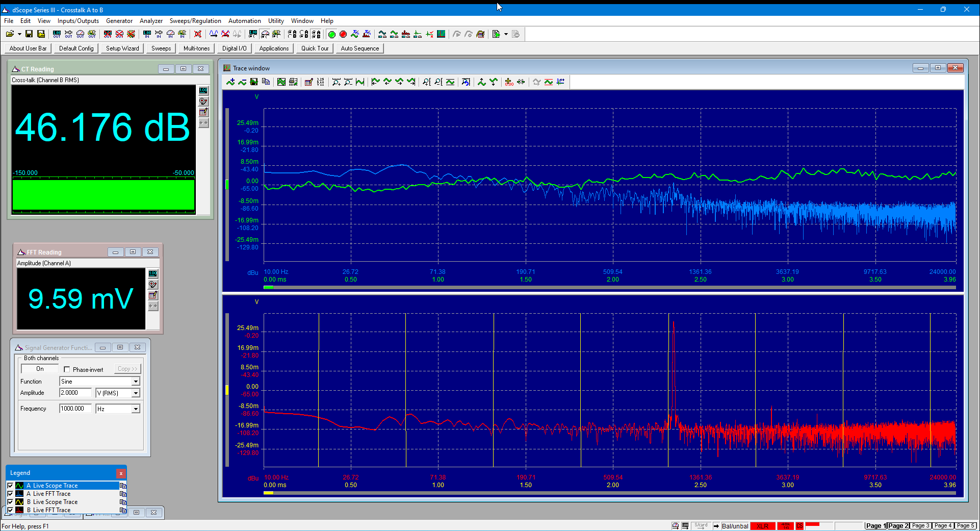Remove a trace with the minus-wave icon
The width and height of the screenshot is (980, 531).
(242, 82)
